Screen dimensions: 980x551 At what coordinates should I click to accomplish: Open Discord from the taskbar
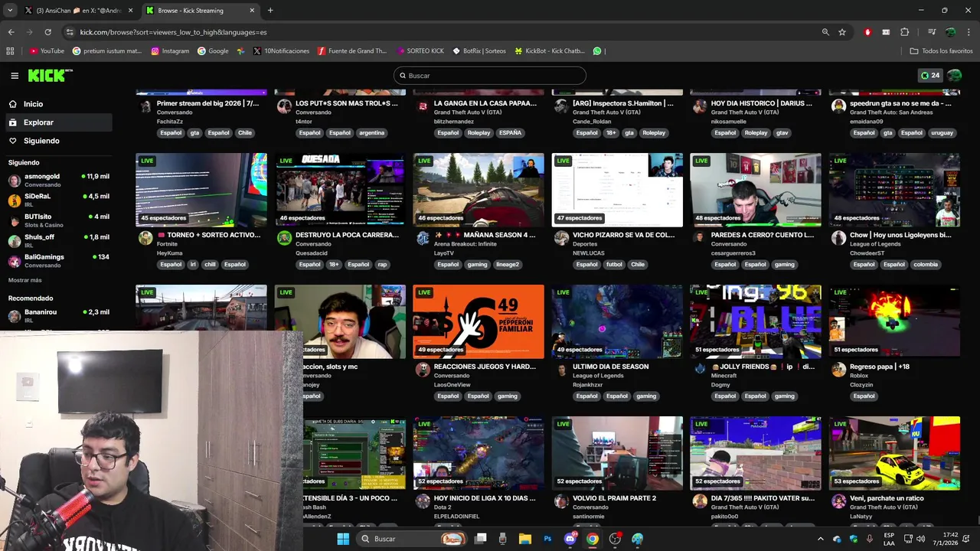(570, 539)
